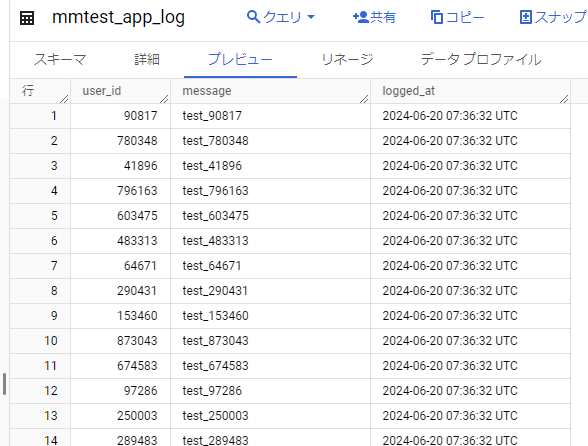This screenshot has height=446, width=588.
Task: Select message cell test_780348
Action: (x=215, y=141)
